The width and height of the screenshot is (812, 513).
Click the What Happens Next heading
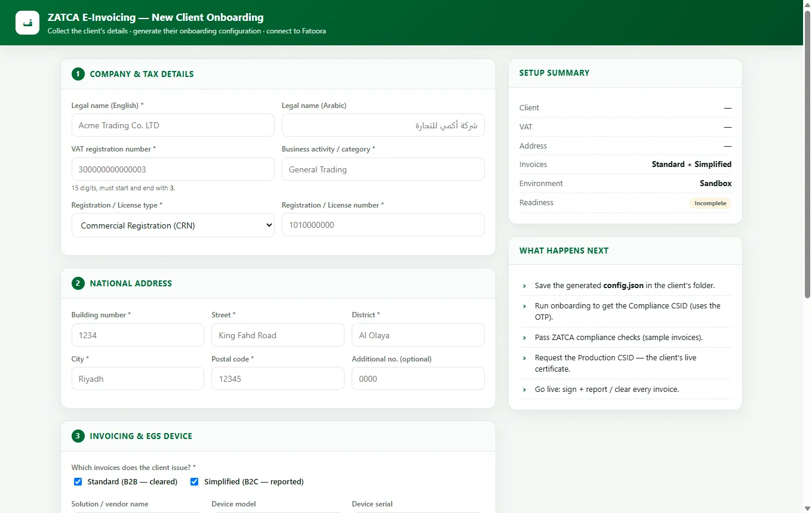point(564,251)
